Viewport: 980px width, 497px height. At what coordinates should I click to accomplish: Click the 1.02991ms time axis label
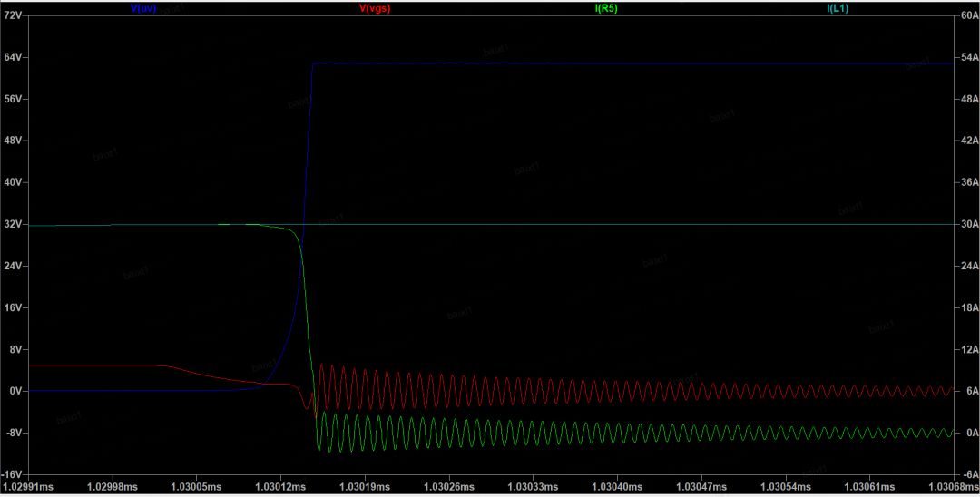tap(27, 486)
